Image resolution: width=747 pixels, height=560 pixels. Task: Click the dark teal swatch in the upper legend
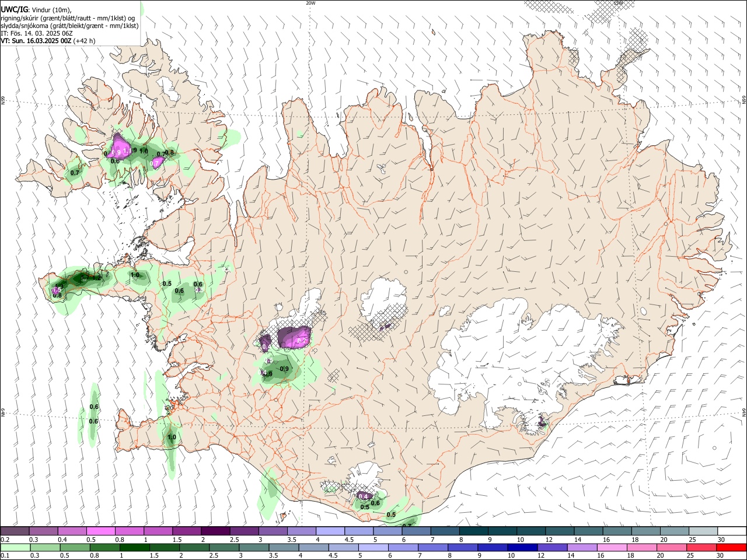[x=473, y=531]
